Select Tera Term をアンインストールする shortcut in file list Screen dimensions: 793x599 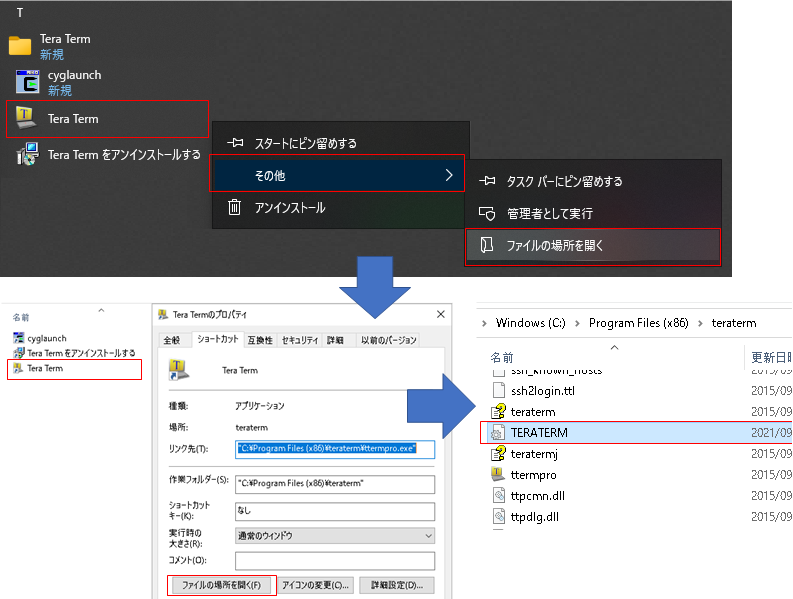[x=74, y=353]
